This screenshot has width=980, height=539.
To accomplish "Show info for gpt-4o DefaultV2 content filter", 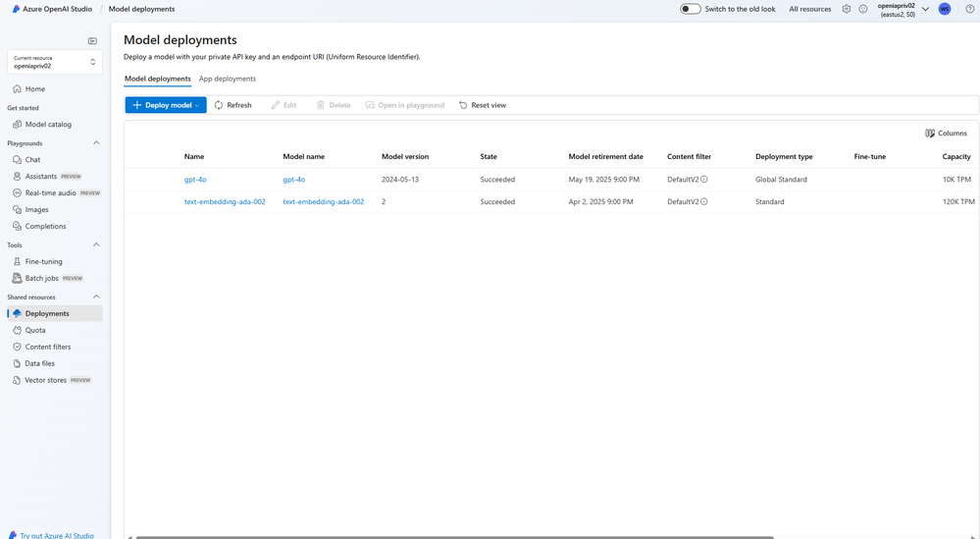I will (x=704, y=180).
